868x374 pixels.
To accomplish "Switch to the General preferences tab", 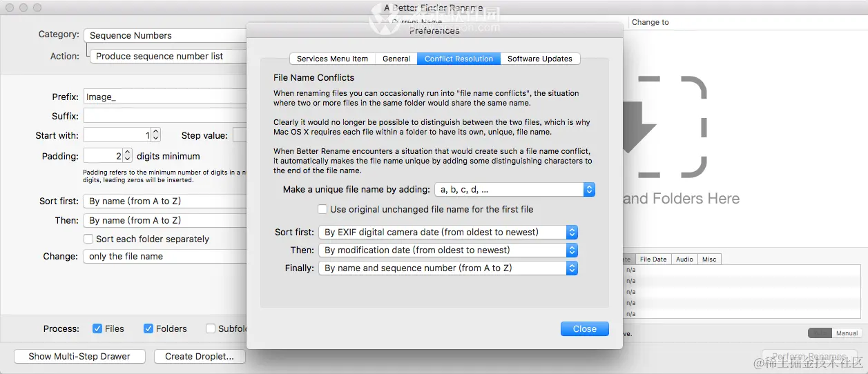I will (396, 59).
